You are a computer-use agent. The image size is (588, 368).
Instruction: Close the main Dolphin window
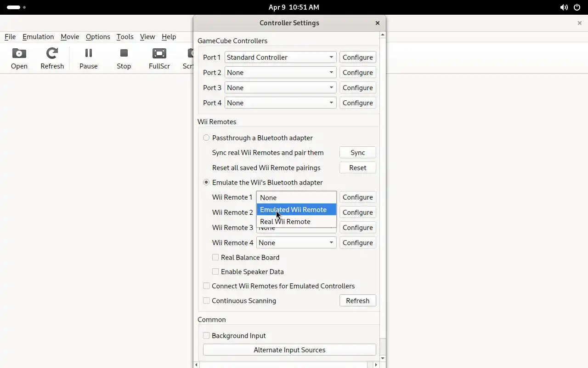579,23
